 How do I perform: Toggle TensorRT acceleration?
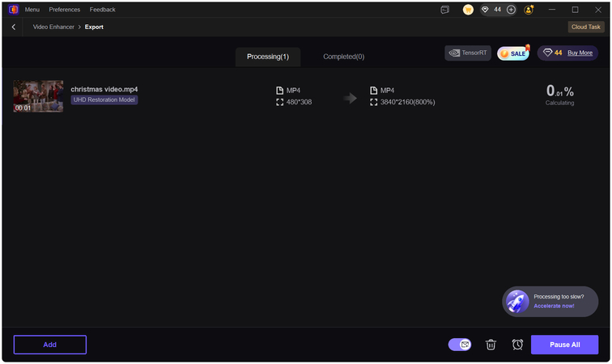(468, 53)
